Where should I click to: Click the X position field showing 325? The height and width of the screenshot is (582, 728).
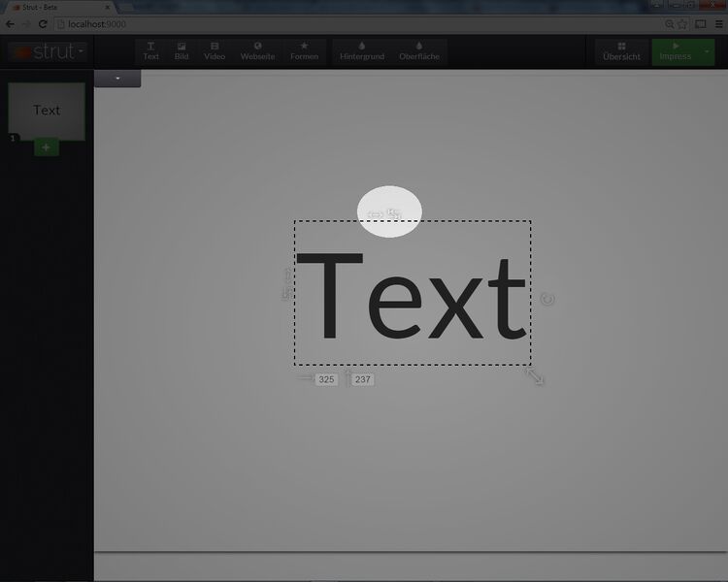pos(326,379)
